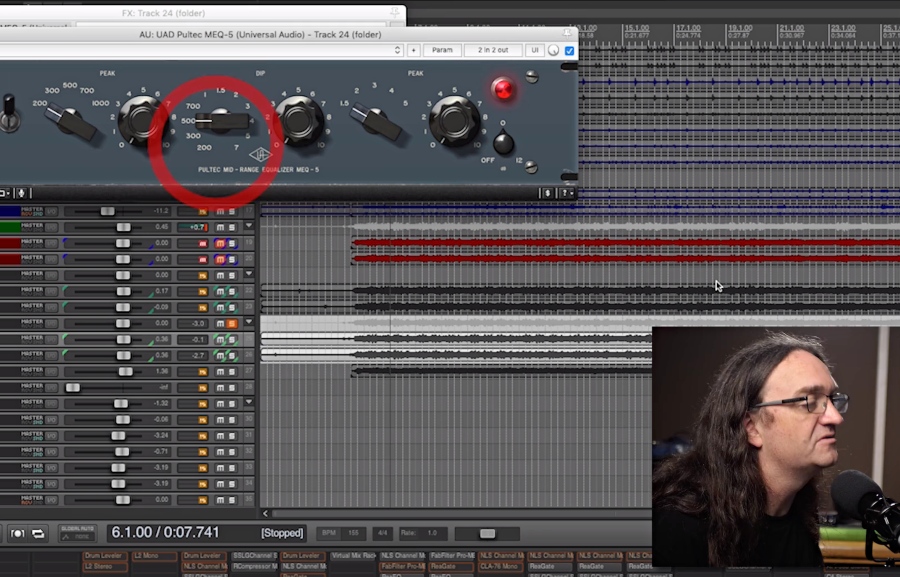Open the Global Auto mode selector

coord(77,533)
